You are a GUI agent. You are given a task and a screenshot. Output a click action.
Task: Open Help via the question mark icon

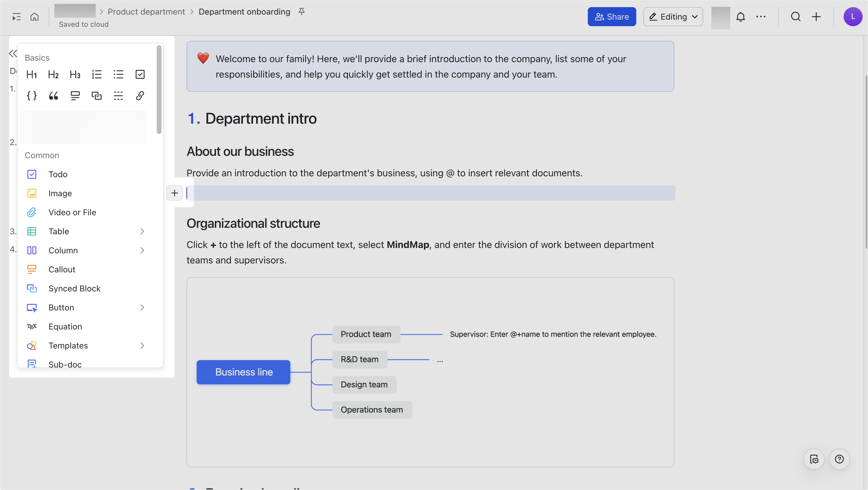point(839,459)
